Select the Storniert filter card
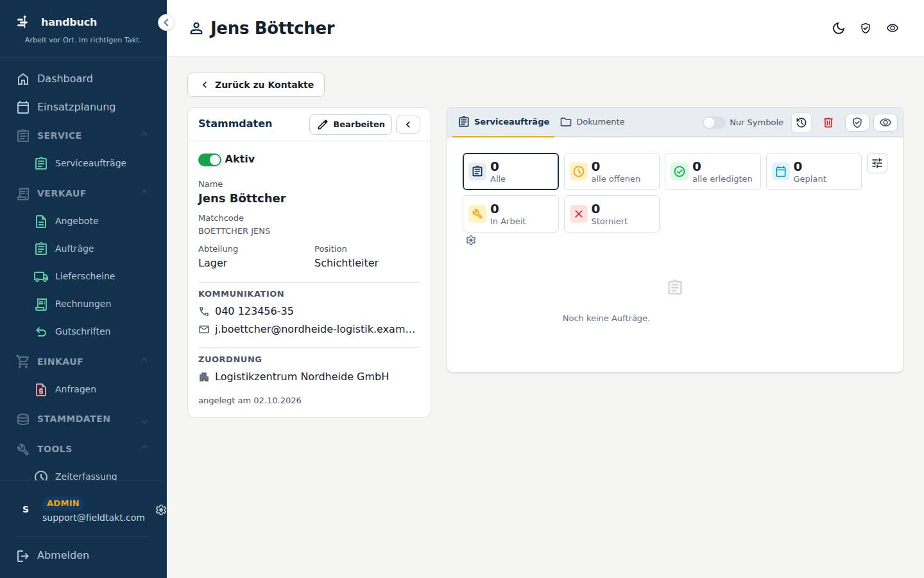924x578 pixels. pyautogui.click(x=612, y=214)
